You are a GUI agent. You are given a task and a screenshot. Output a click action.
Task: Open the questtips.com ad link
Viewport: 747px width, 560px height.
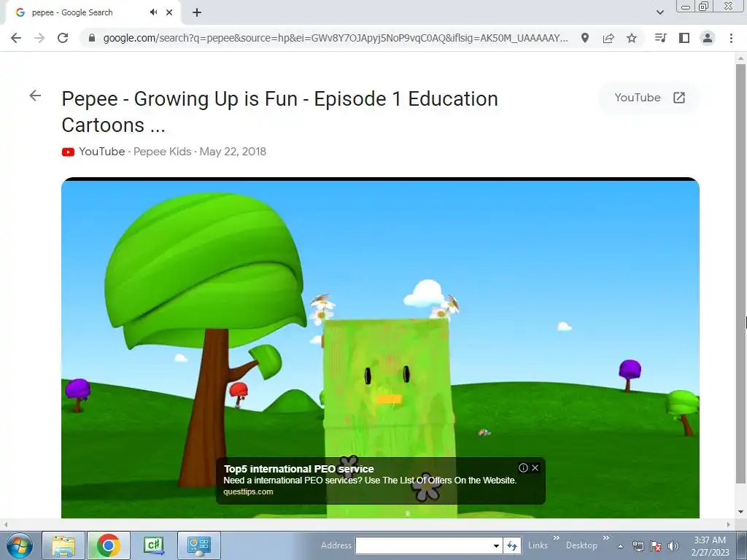pyautogui.click(x=248, y=492)
